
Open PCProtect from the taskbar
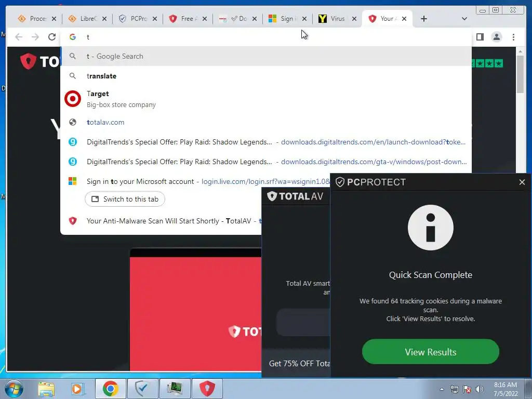point(142,389)
